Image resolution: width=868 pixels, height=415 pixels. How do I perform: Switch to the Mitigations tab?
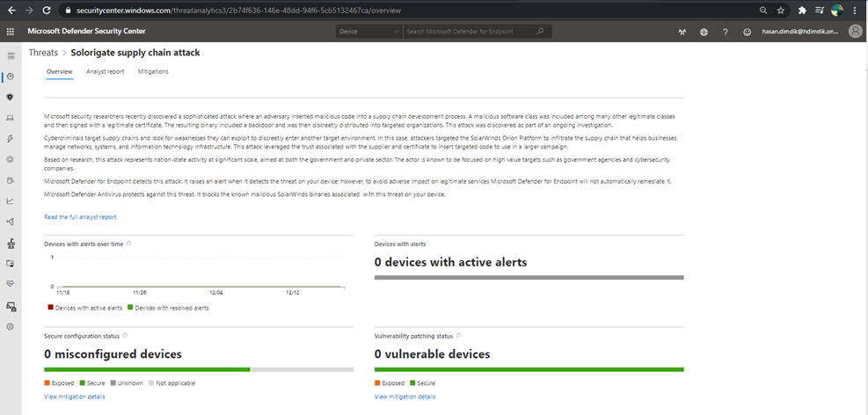click(153, 71)
